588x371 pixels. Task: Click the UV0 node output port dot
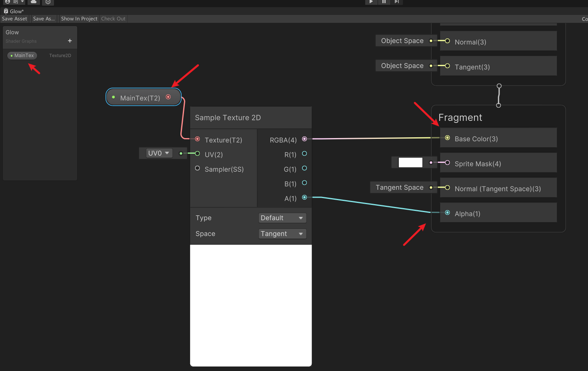(181, 153)
